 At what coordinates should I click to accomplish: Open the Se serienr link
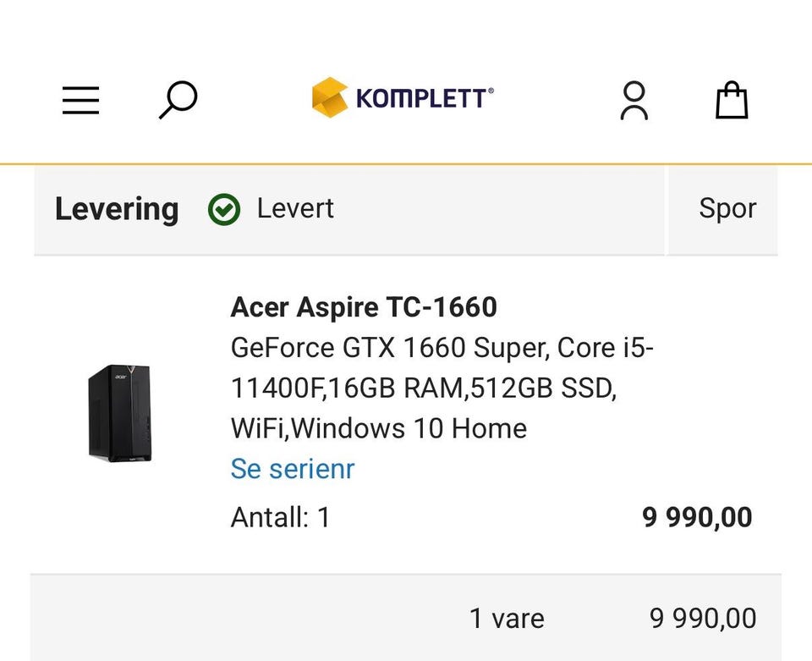tap(292, 469)
